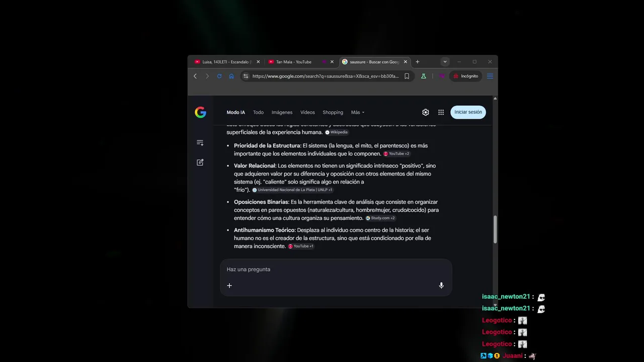The width and height of the screenshot is (644, 362).
Task: Switch to the Tan Mala - YouTube tab
Action: [300, 62]
